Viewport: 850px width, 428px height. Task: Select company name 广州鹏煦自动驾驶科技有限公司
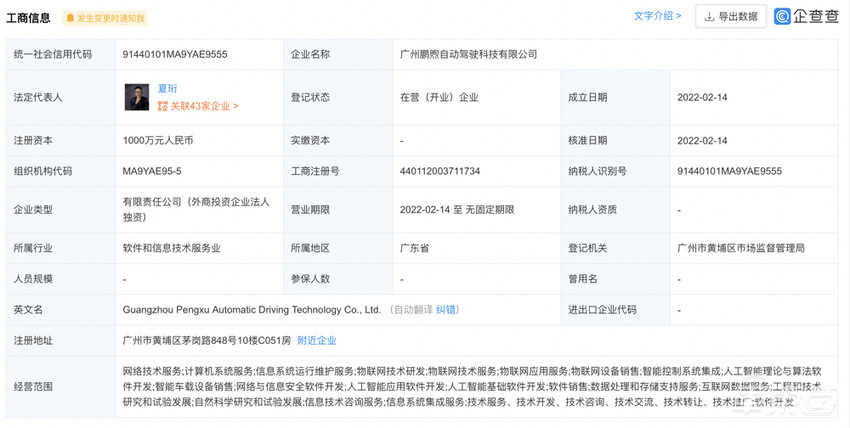[468, 54]
